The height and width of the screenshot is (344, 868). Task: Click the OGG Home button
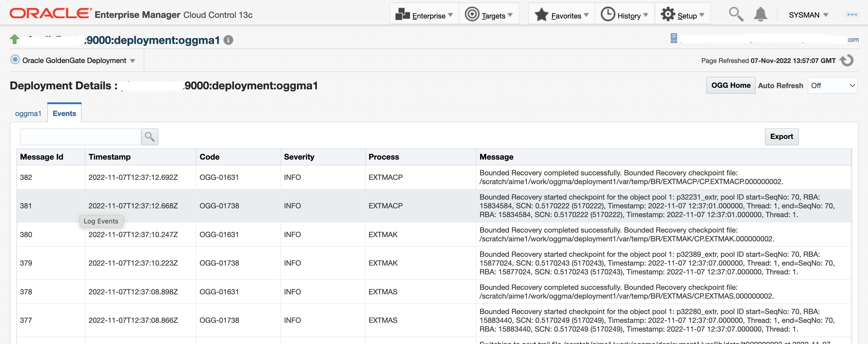[731, 85]
